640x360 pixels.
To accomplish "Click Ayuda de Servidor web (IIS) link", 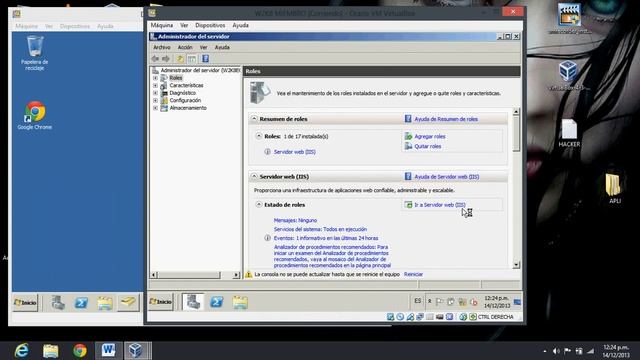I will pyautogui.click(x=447, y=177).
